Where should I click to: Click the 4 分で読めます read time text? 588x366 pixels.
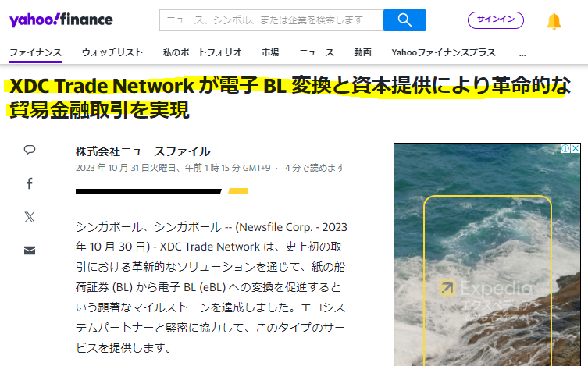tap(315, 168)
